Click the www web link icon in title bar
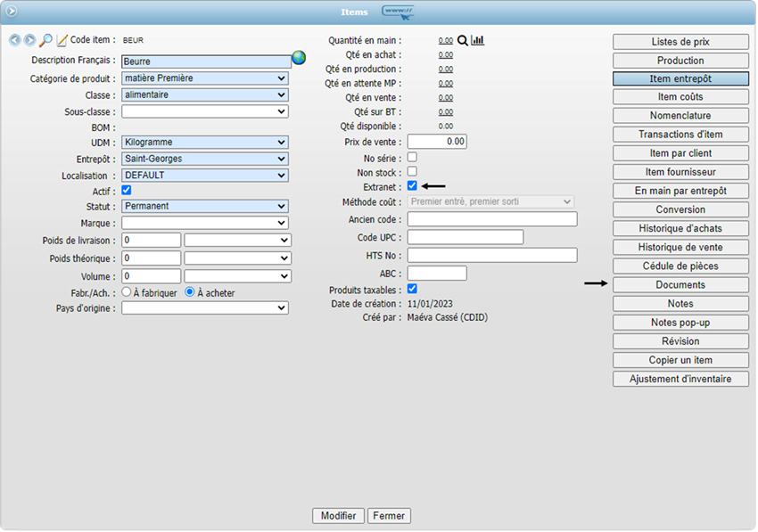Screen dimensions: 758x532 pyautogui.click(x=398, y=12)
